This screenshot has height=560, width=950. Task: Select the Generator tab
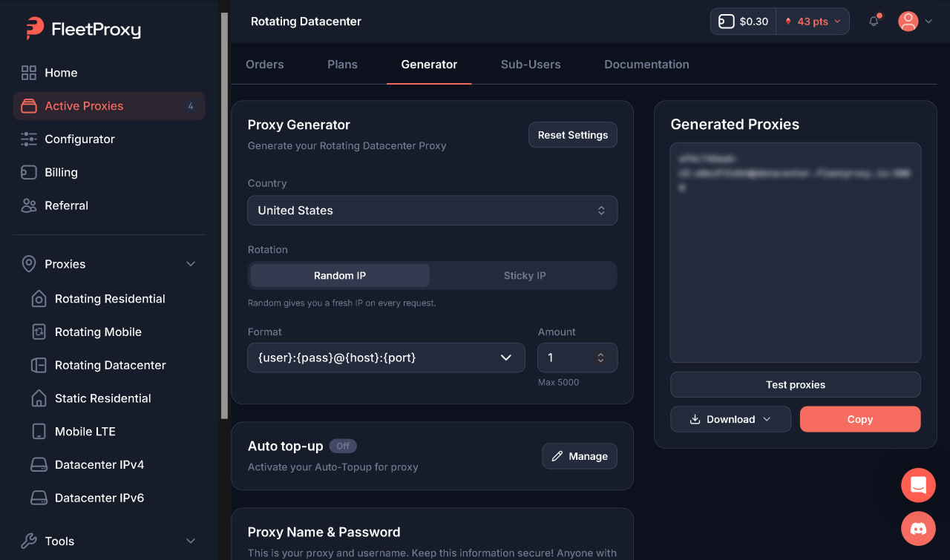[429, 65]
